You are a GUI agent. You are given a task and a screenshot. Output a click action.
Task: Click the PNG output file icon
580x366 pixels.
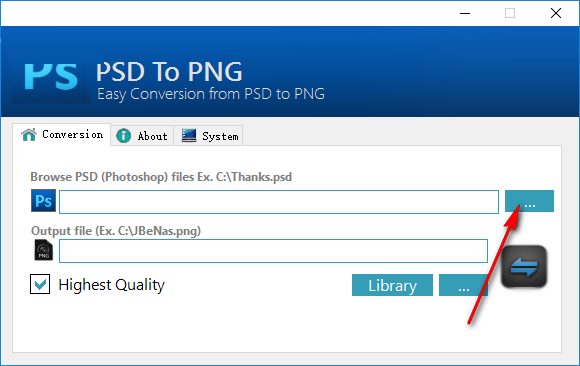[x=44, y=250]
